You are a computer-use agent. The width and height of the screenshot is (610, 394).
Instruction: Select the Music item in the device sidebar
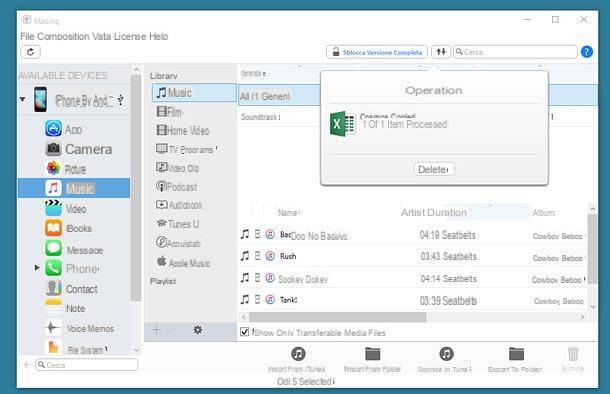click(74, 188)
